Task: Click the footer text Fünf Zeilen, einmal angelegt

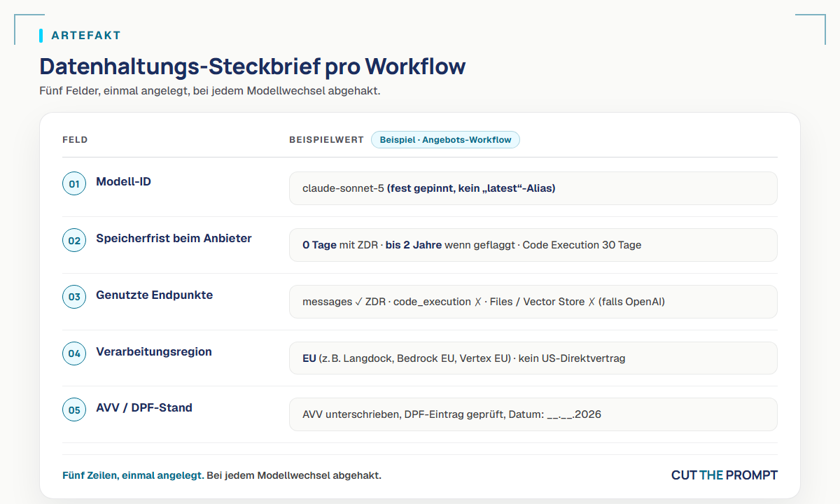Action: (132, 475)
